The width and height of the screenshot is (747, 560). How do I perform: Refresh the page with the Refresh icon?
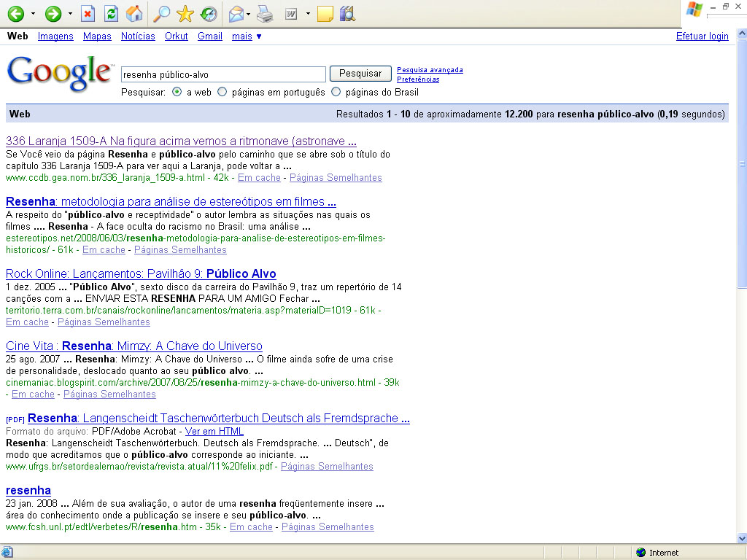click(111, 14)
